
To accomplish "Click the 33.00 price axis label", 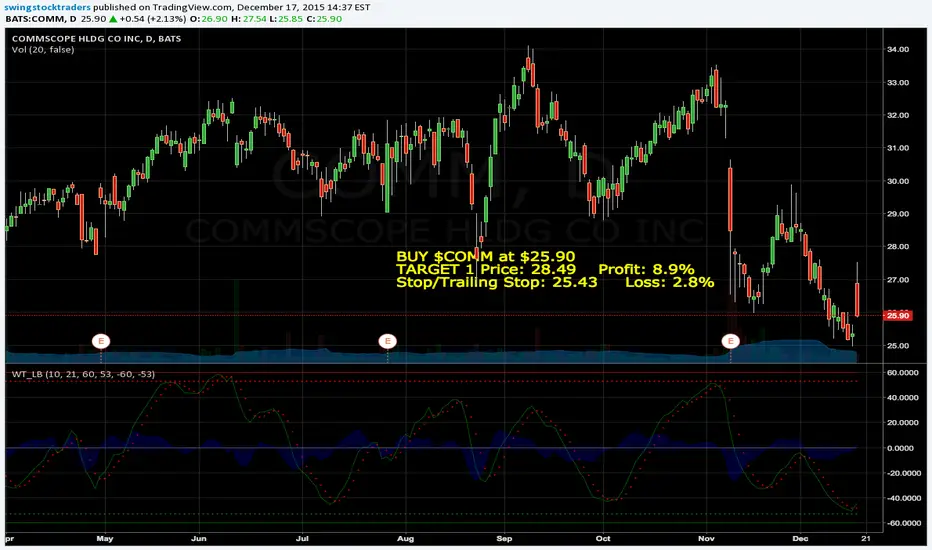I will pyautogui.click(x=898, y=83).
